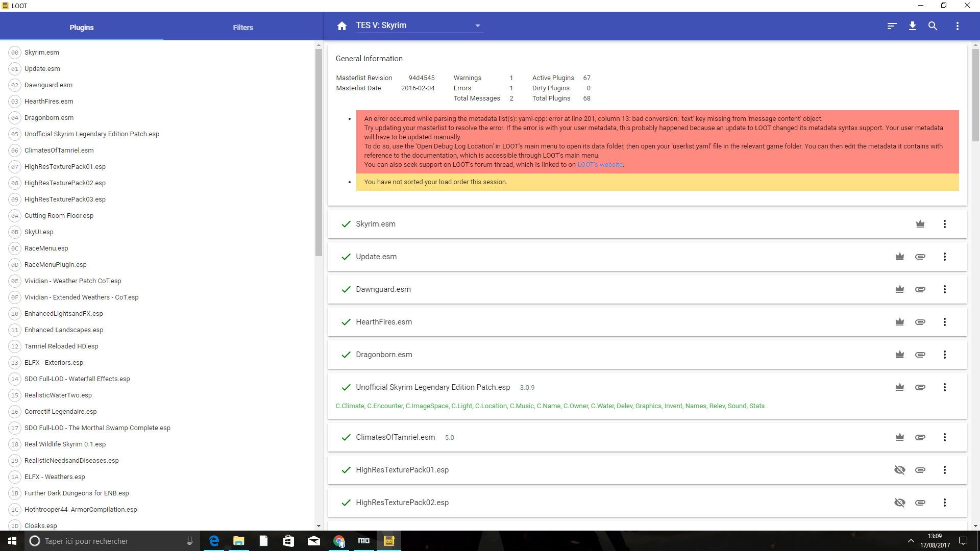Click the plugin list scrollbar thumb
The width and height of the screenshot is (980, 551).
(x=318, y=152)
